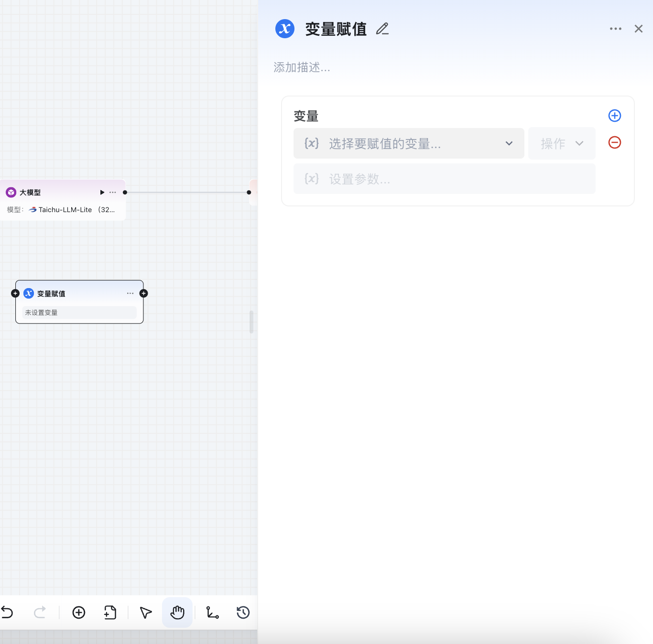Image resolution: width=653 pixels, height=644 pixels.
Task: Click the blue plus to add a variable row
Action: [614, 116]
